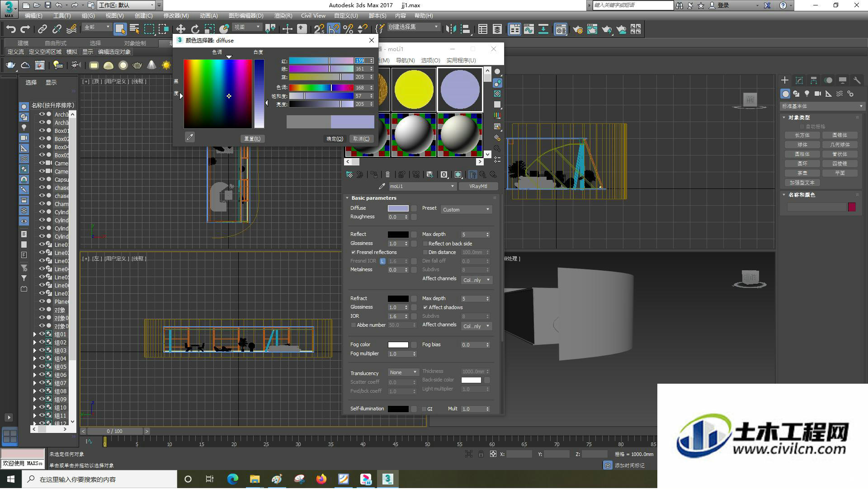Toggle the Fresnel IOR lock L button
This screenshot has width=868, height=489.
(x=382, y=261)
